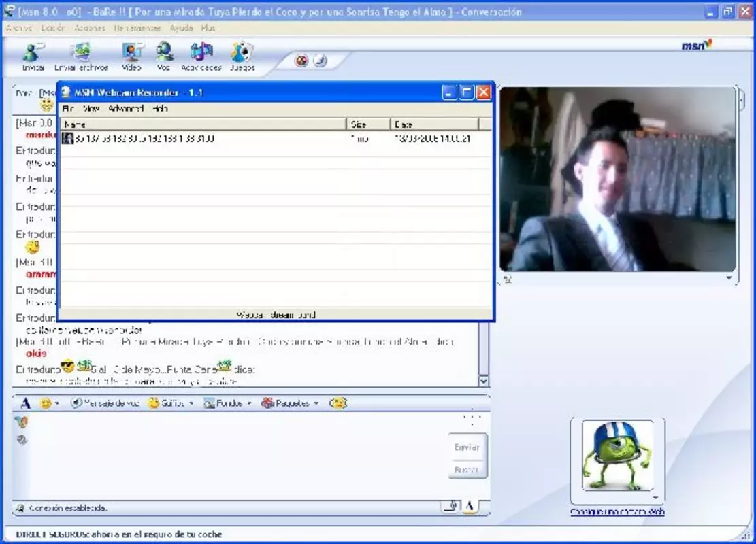Screen dimensions: 756x544
Task: Click the smiley icon right of Paquetes
Action: (x=338, y=403)
